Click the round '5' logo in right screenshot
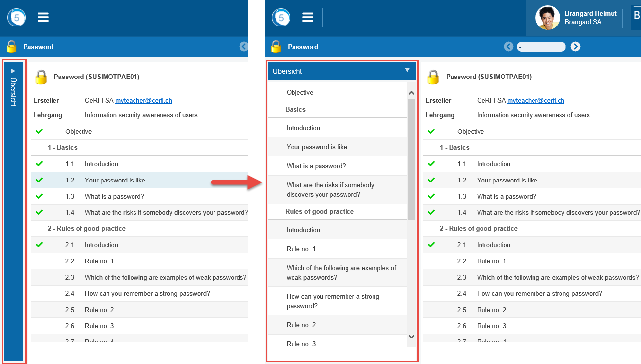Image resolution: width=641 pixels, height=364 pixels. (281, 18)
